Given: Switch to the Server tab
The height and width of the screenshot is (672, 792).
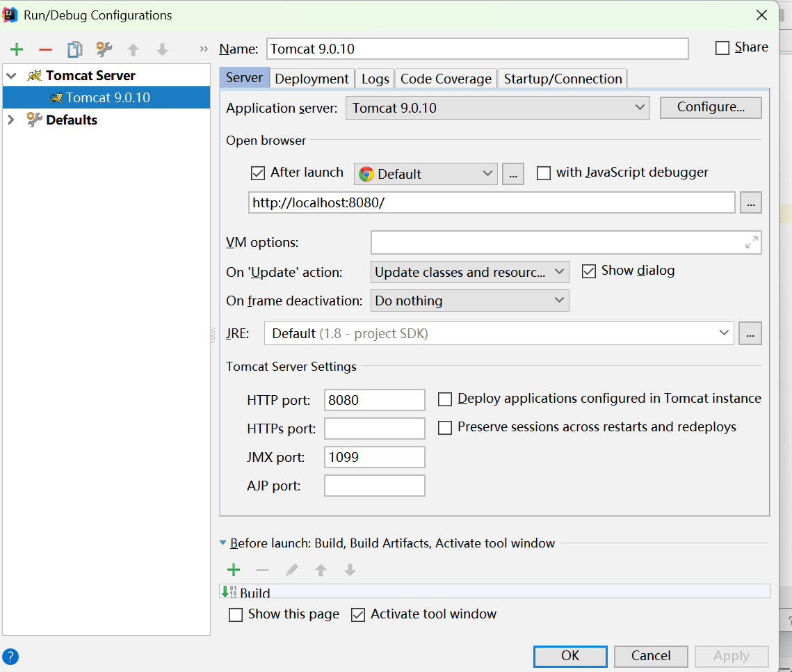Looking at the screenshot, I should 245,78.
